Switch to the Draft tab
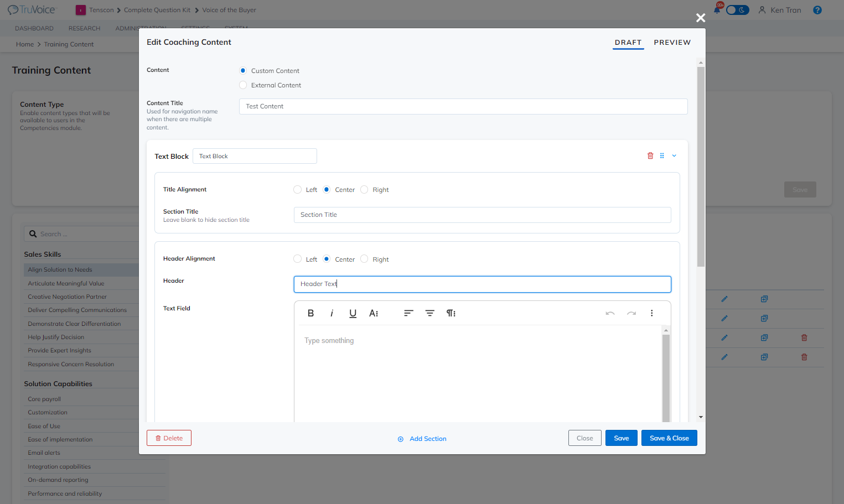 [x=628, y=43]
